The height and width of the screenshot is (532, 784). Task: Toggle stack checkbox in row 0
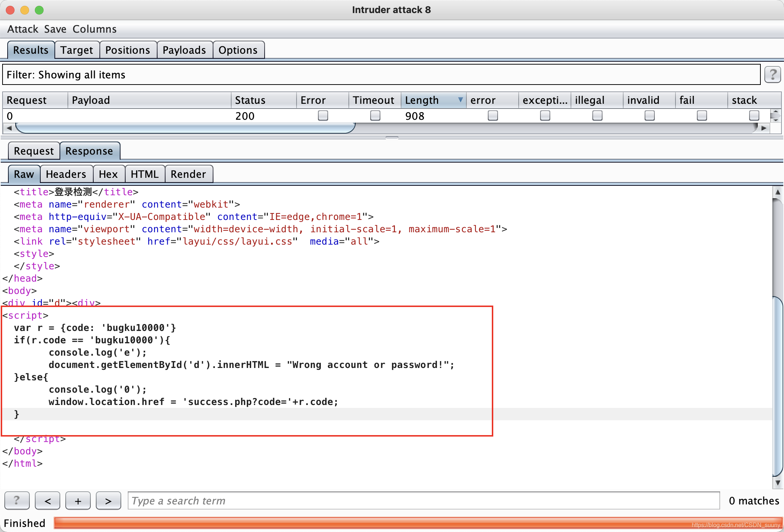[x=754, y=115]
